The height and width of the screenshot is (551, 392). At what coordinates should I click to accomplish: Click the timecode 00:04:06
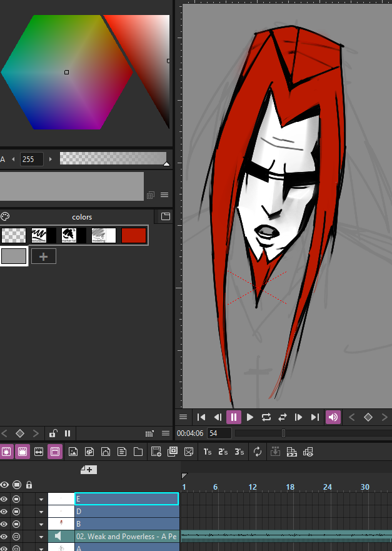point(190,433)
